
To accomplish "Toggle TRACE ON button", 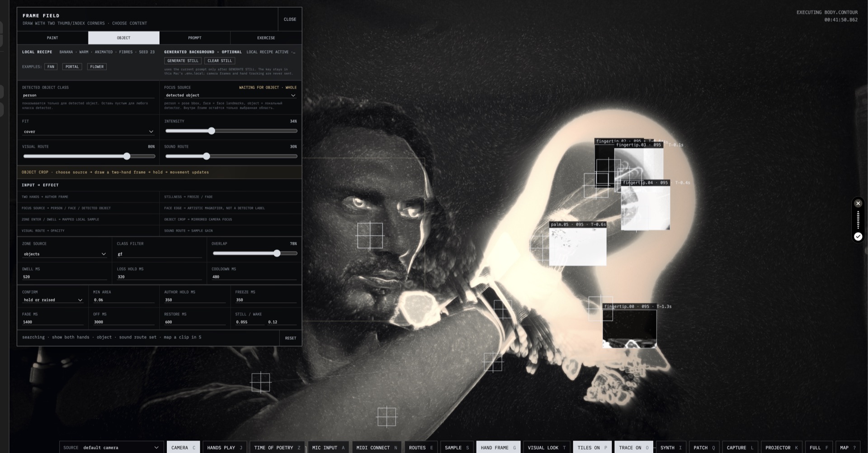I will (634, 448).
